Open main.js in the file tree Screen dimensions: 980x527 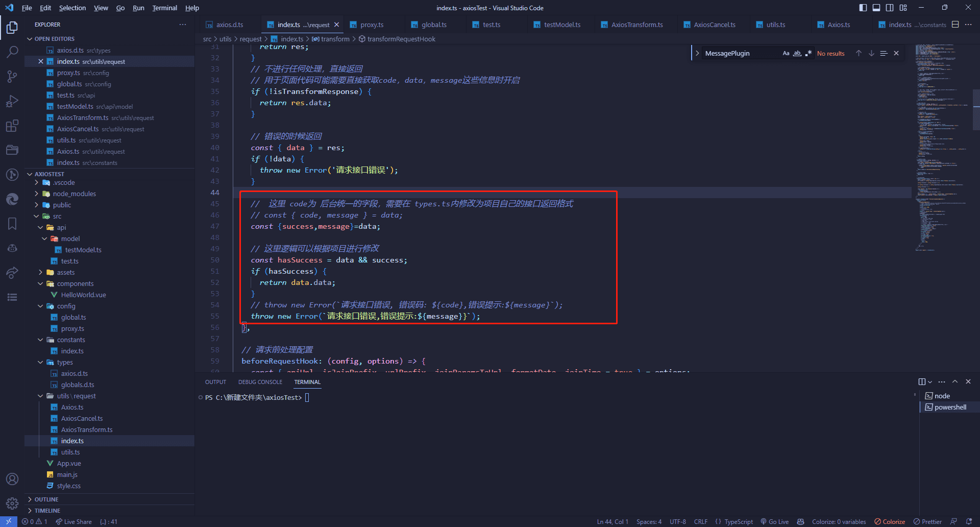tap(67, 474)
